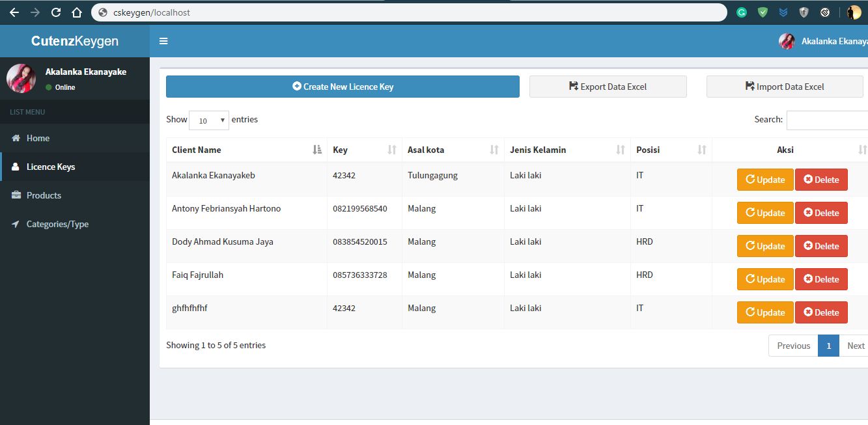Image resolution: width=868 pixels, height=425 pixels.
Task: Click into the table Search field
Action: pyautogui.click(x=827, y=120)
